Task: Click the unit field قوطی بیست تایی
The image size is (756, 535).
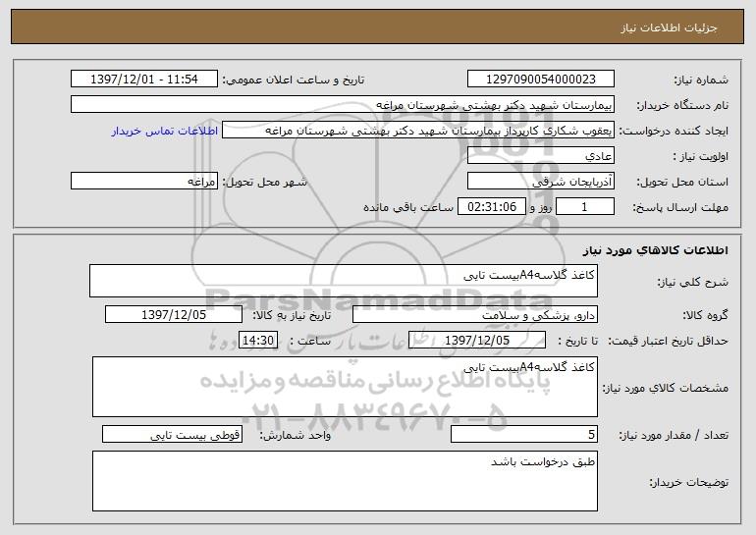Action: click(172, 434)
